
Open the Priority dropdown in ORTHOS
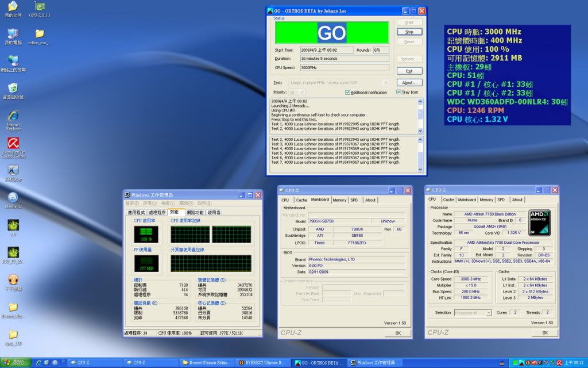point(302,92)
